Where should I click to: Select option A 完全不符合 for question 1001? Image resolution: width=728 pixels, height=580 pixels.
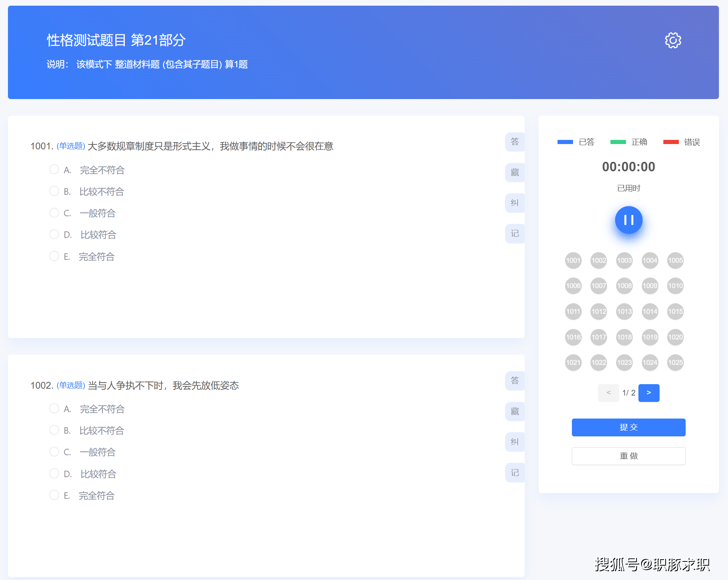[x=54, y=169]
